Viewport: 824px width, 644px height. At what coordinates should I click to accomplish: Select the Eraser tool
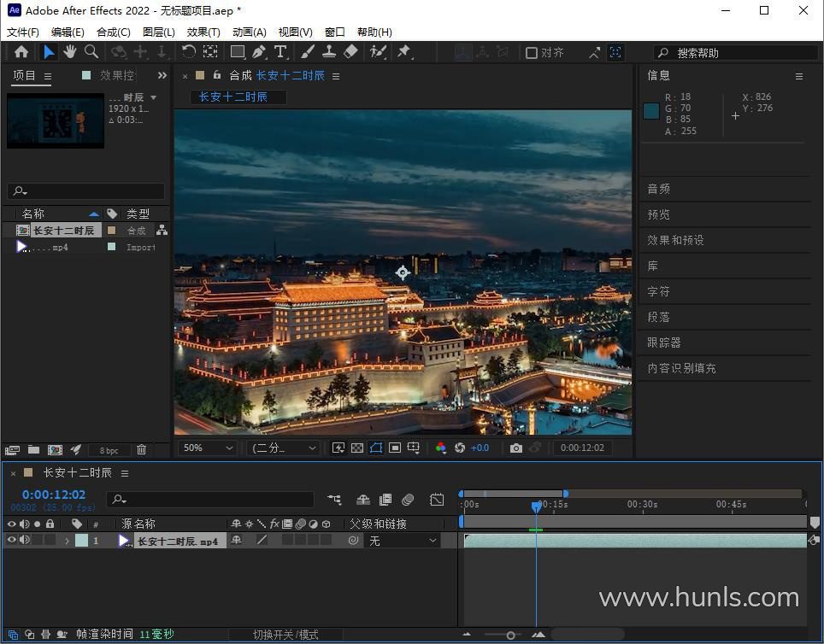pyautogui.click(x=350, y=52)
